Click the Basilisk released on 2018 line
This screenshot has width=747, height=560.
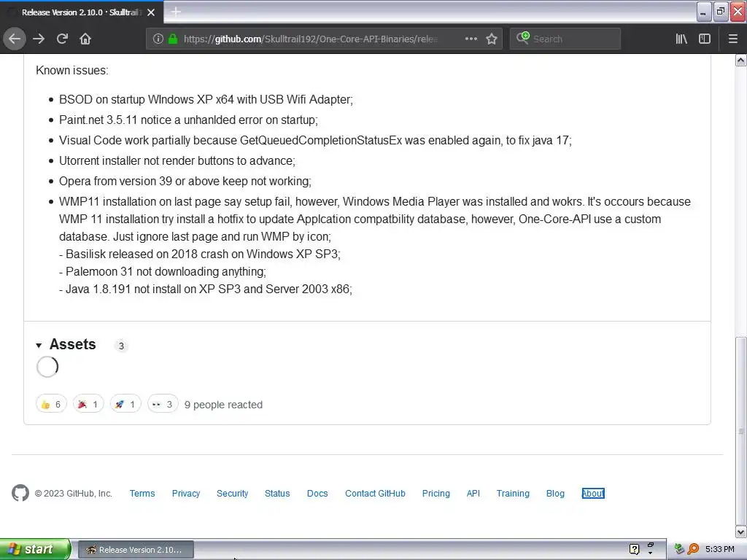200,254
